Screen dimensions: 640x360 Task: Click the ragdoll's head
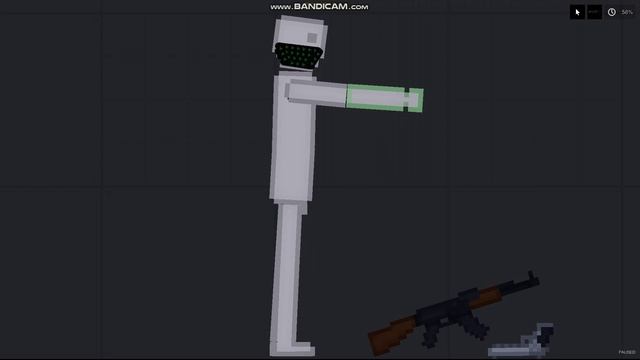click(300, 43)
